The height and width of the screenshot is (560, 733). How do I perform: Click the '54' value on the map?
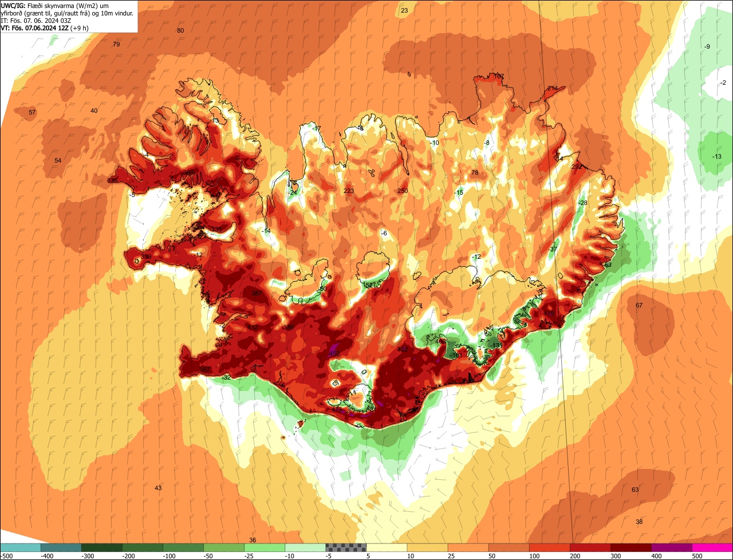point(58,160)
